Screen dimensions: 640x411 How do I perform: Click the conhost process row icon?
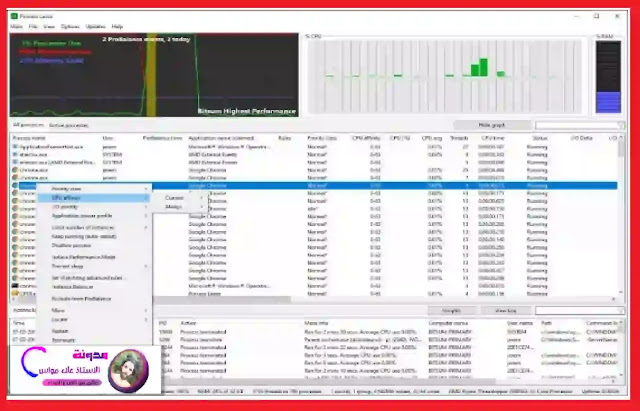[x=15, y=286]
